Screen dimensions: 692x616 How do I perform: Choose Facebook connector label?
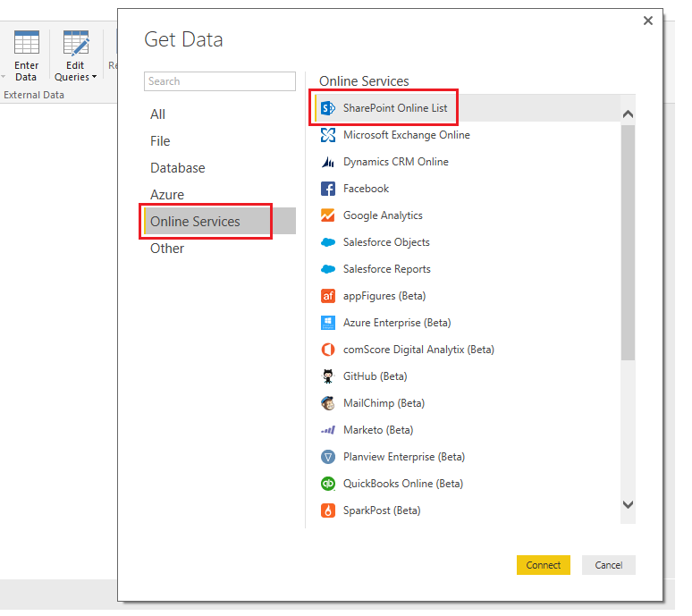pyautogui.click(x=366, y=189)
